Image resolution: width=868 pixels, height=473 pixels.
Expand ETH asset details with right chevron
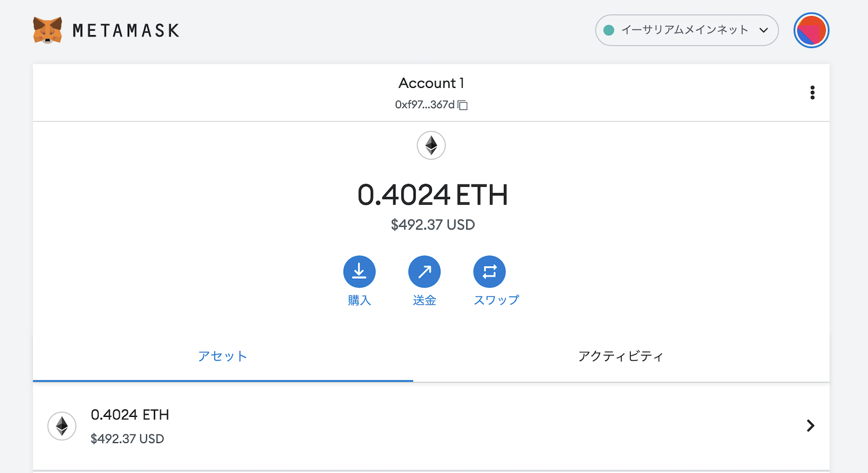click(810, 426)
